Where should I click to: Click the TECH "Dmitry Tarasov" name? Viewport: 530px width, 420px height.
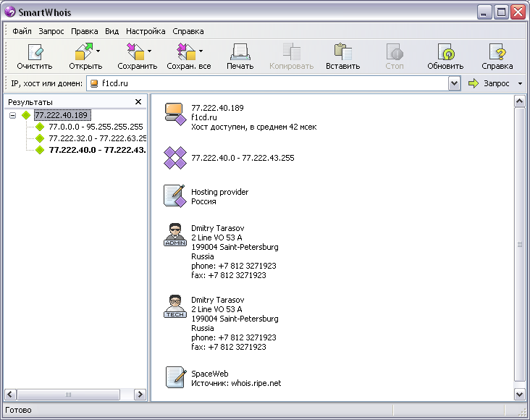218,300
